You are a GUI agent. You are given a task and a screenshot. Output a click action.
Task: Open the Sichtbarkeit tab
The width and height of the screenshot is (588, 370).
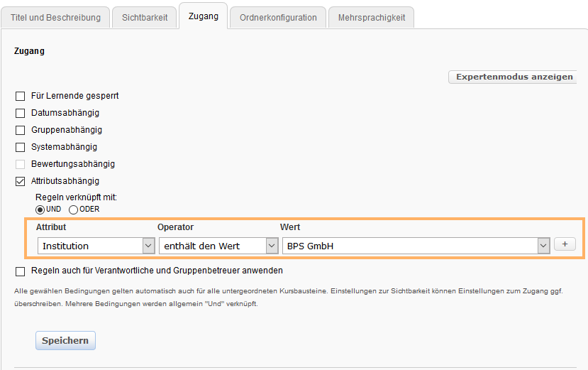click(x=145, y=18)
